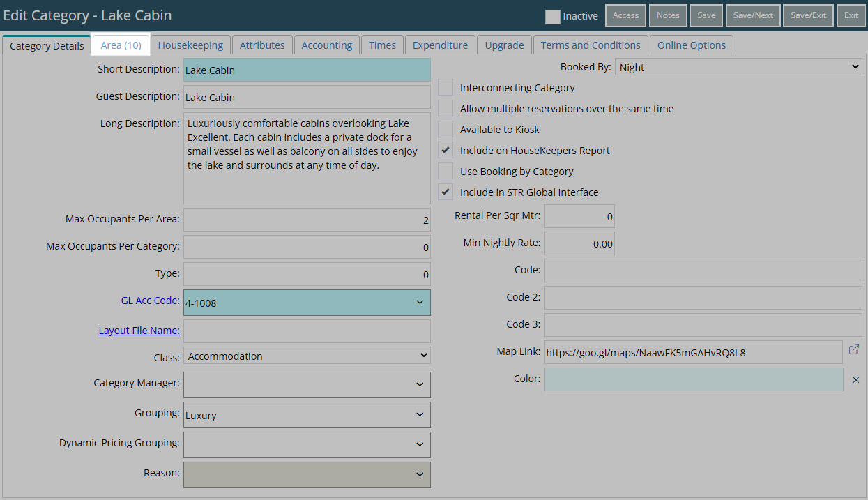
Task: Click the Code 3 input field
Action: (x=703, y=325)
